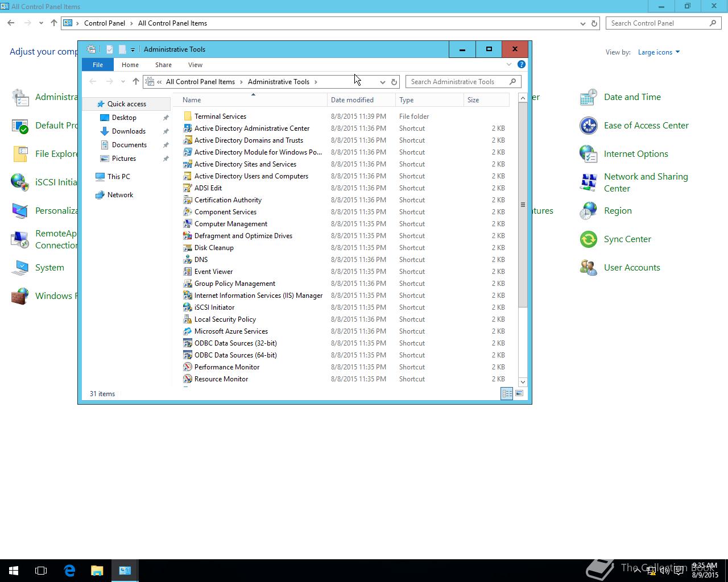Open the View ribbon tab
Viewport: 728px width, 582px height.
click(195, 65)
